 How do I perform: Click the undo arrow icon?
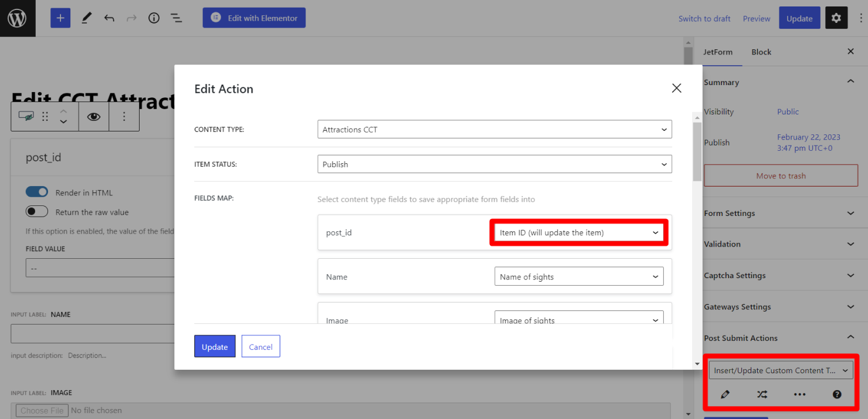(x=109, y=18)
